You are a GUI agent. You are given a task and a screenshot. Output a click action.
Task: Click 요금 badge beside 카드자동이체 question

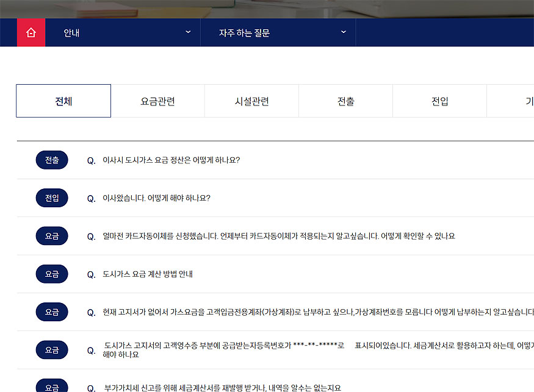click(52, 237)
